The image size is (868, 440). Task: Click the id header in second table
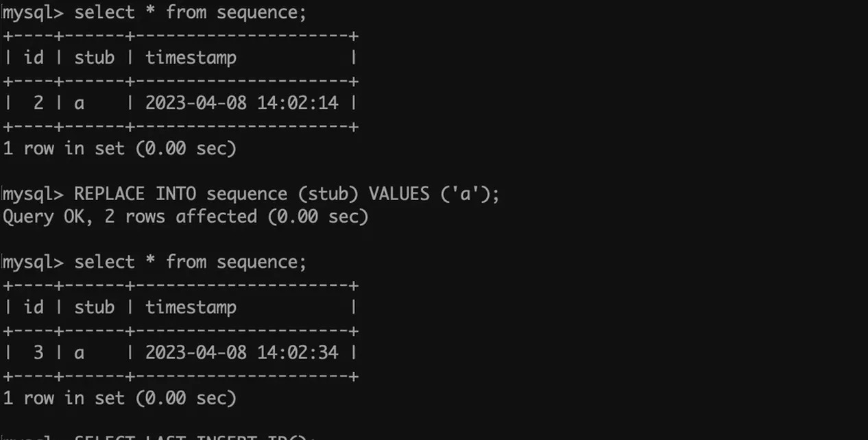pyautogui.click(x=34, y=307)
